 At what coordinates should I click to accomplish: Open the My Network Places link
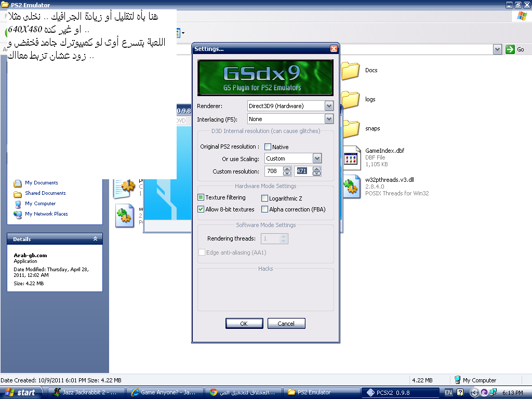[46, 214]
